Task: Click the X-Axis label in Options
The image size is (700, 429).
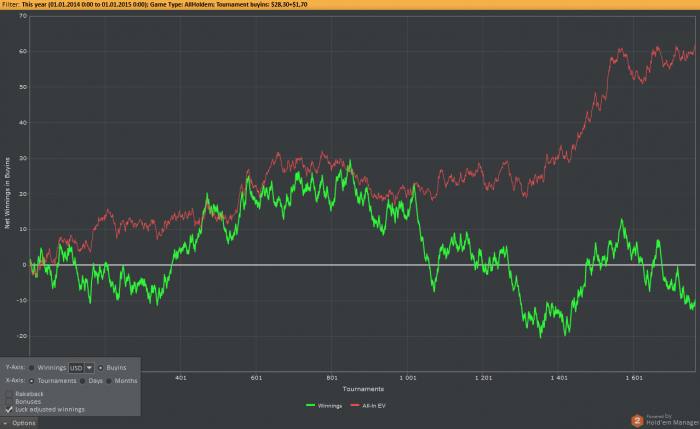Action: (x=15, y=380)
